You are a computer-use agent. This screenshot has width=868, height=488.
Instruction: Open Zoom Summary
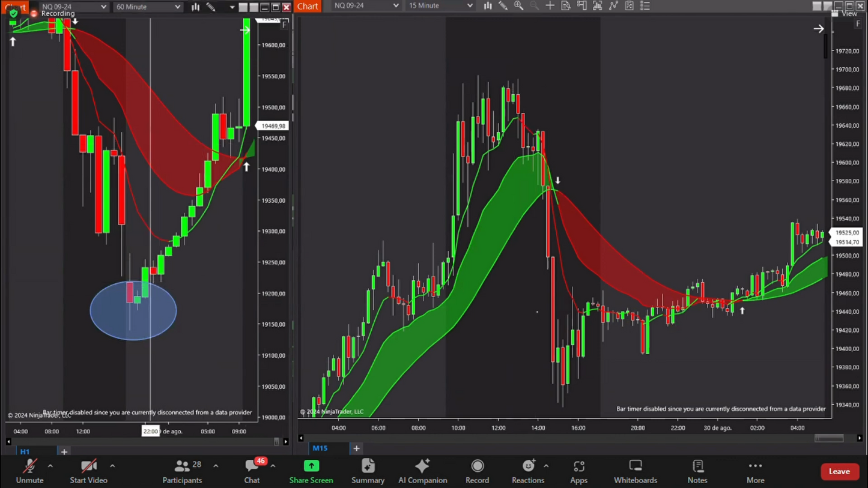click(x=368, y=471)
